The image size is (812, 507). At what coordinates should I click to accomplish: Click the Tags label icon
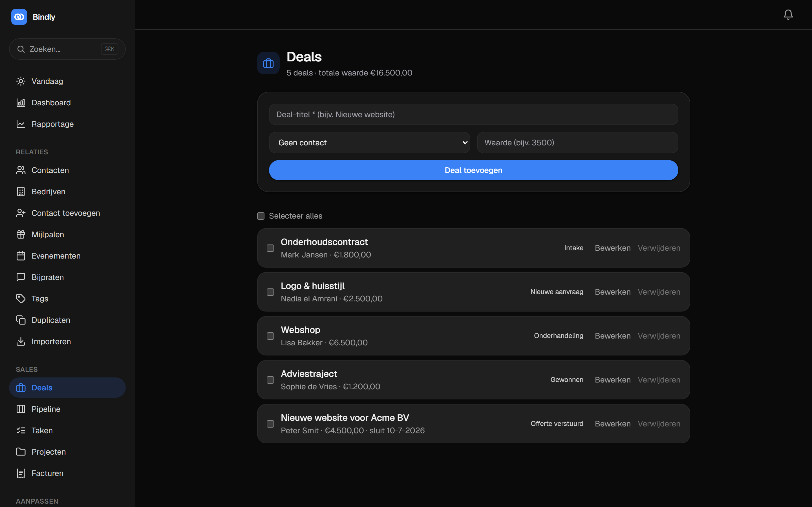(x=21, y=299)
